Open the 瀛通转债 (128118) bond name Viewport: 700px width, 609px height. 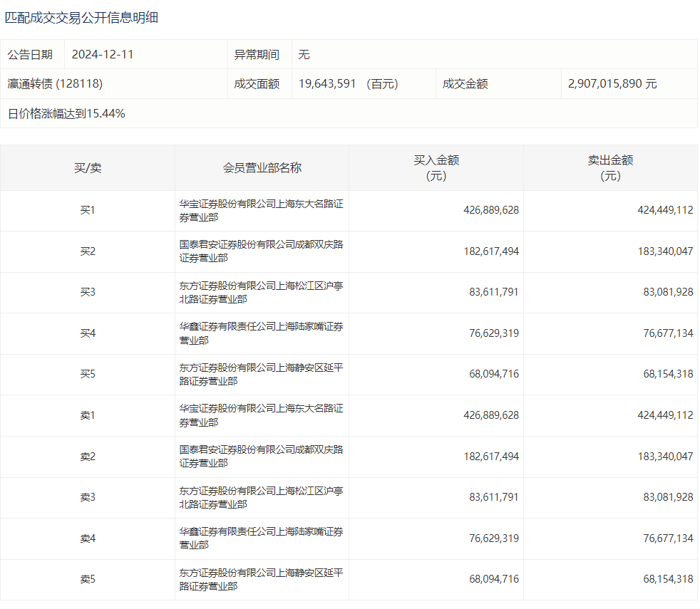click(55, 84)
